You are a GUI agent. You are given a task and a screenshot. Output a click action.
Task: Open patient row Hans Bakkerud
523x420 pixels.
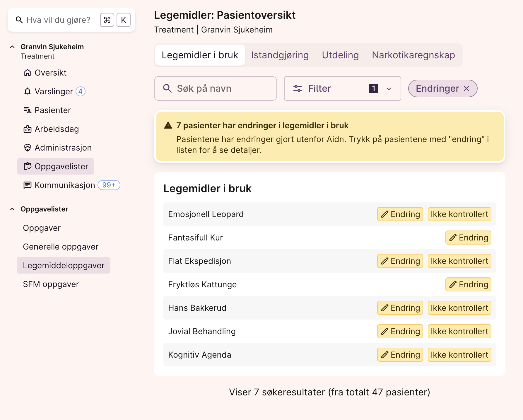click(x=197, y=308)
